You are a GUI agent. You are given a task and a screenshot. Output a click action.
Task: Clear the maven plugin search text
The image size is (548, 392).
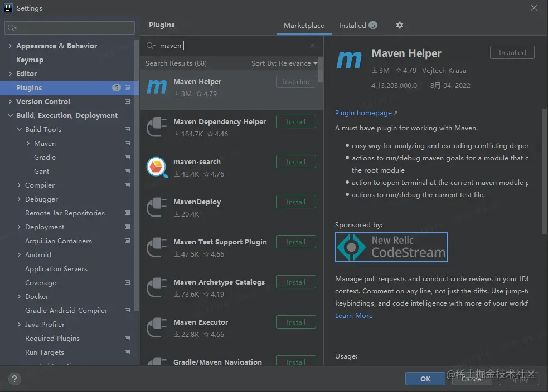312,46
